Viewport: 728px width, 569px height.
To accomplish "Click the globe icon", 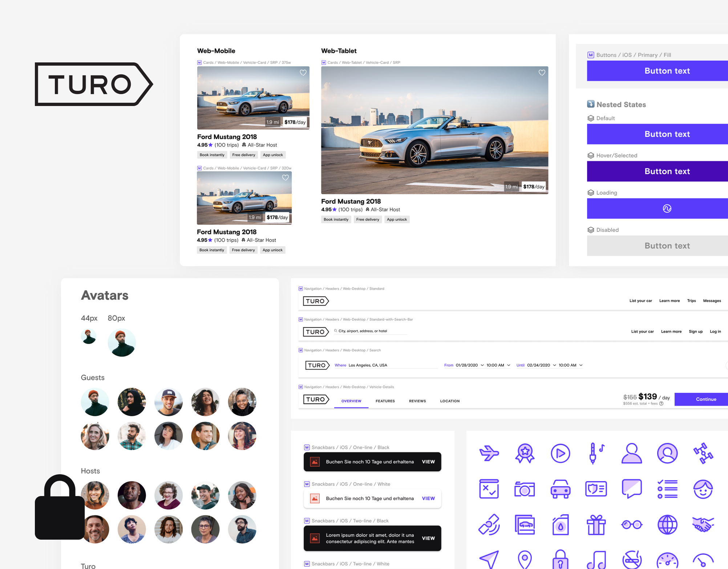I will coord(667,525).
